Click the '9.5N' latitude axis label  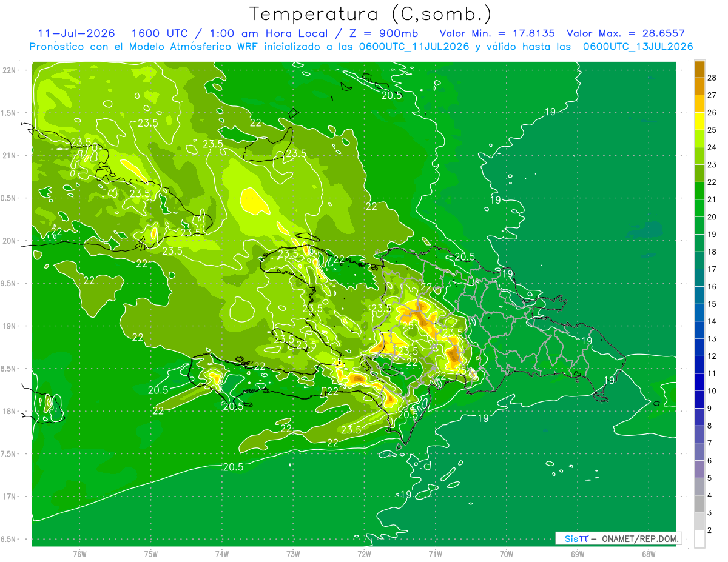tap(10, 283)
